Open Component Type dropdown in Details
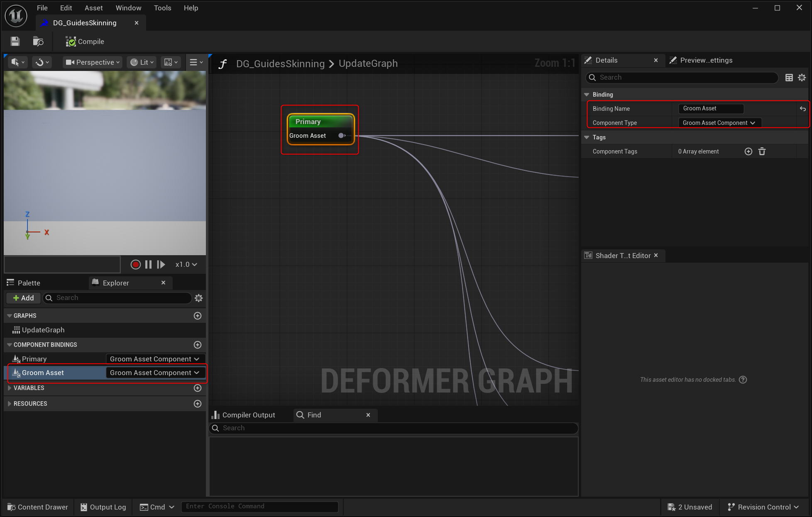 [719, 123]
